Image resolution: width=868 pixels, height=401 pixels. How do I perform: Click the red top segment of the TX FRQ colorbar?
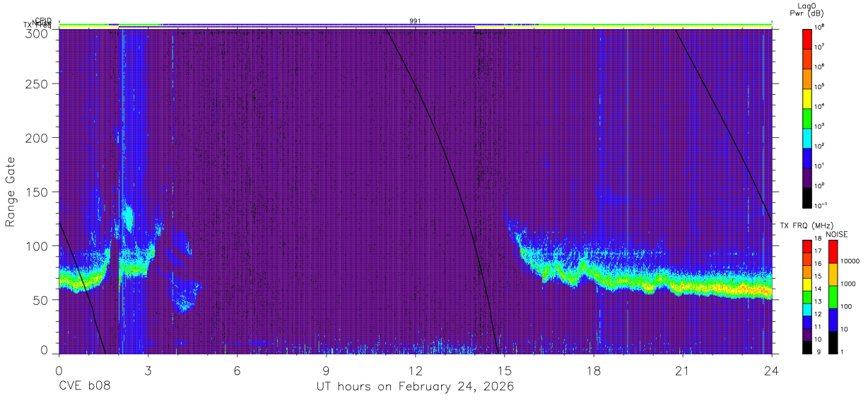(x=807, y=247)
